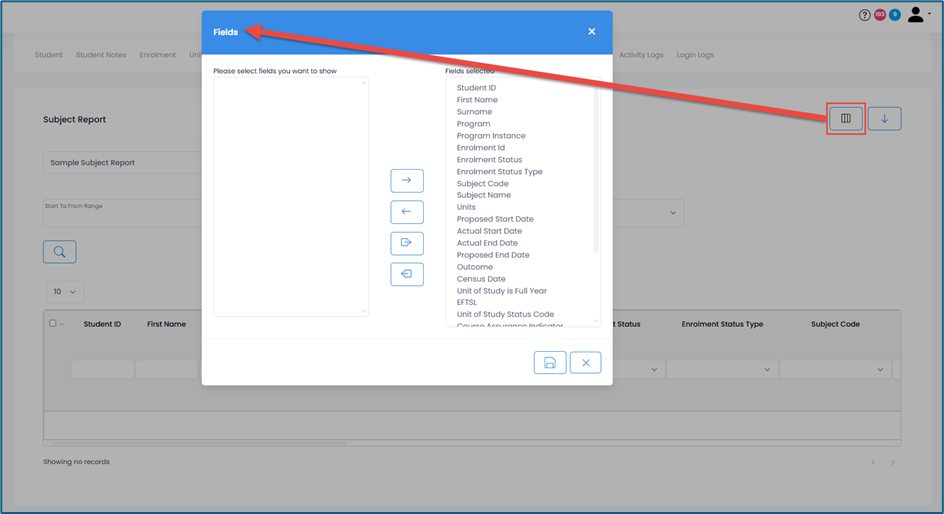Viewport: 944px width, 514px height.
Task: Click the search magnifier button
Action: pyautogui.click(x=60, y=252)
